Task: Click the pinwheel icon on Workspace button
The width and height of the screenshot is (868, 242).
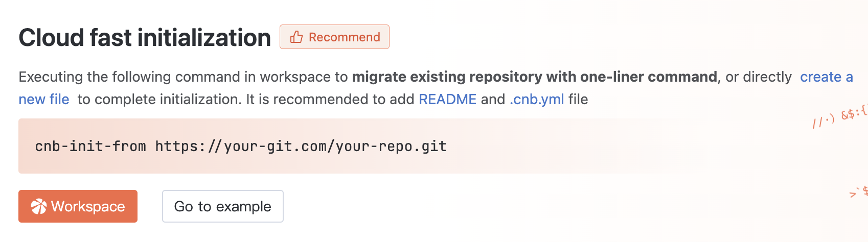Action: coord(39,206)
